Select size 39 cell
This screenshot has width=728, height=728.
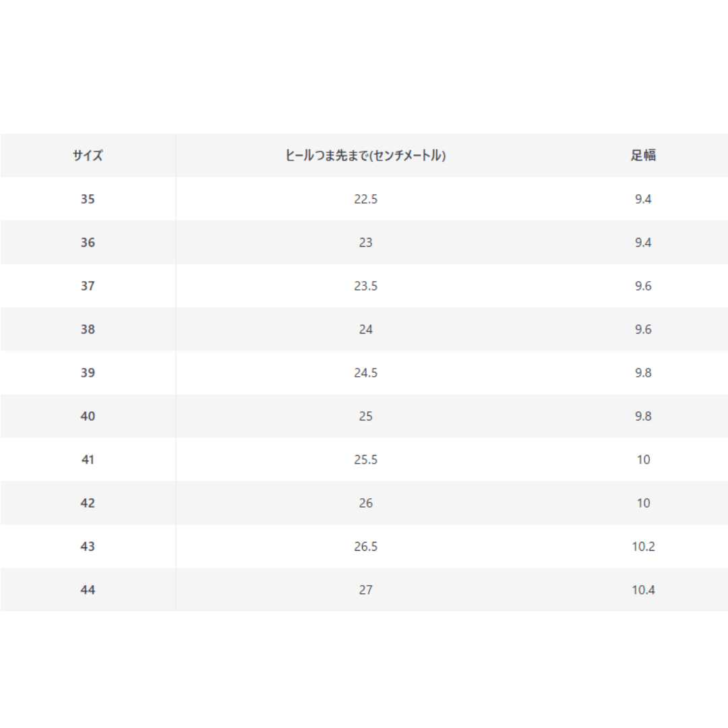point(88,373)
